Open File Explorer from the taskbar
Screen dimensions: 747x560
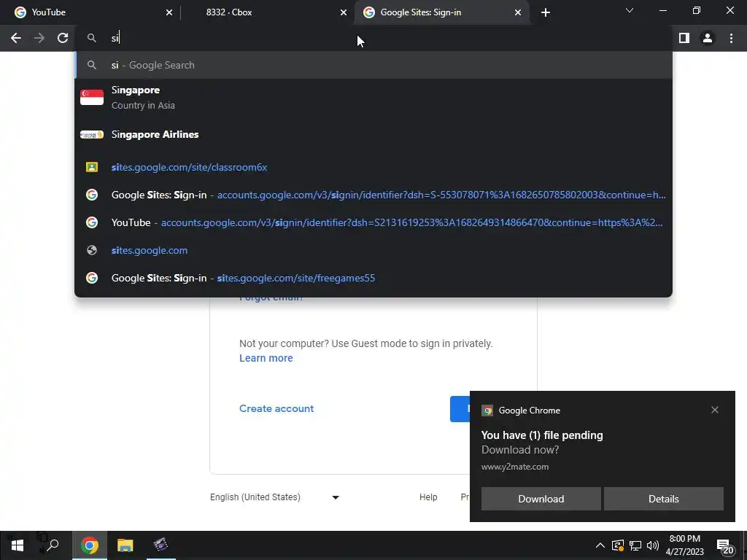click(125, 545)
